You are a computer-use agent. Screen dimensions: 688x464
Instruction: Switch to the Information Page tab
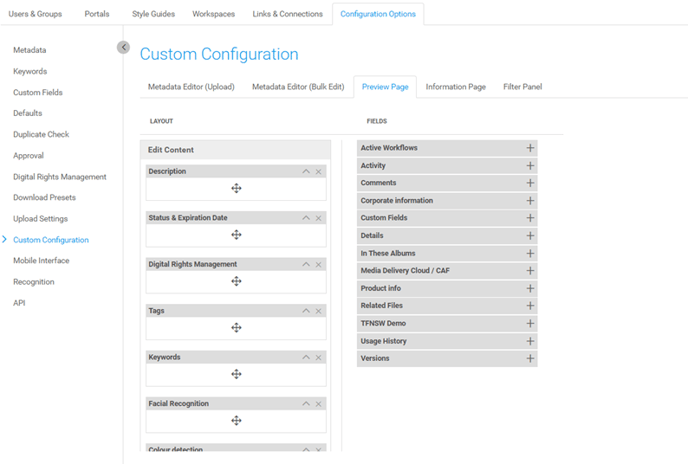click(x=455, y=87)
